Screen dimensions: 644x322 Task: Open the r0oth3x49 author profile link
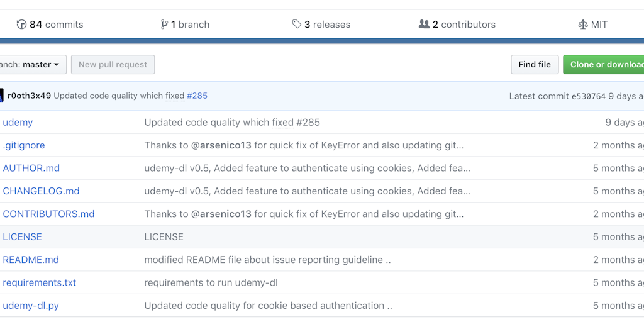point(29,96)
